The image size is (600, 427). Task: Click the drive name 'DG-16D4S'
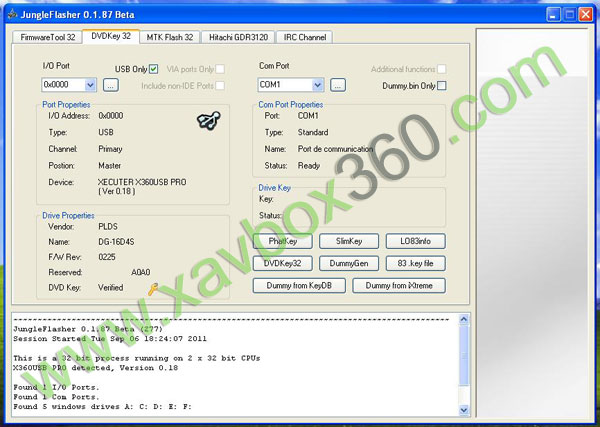116,242
